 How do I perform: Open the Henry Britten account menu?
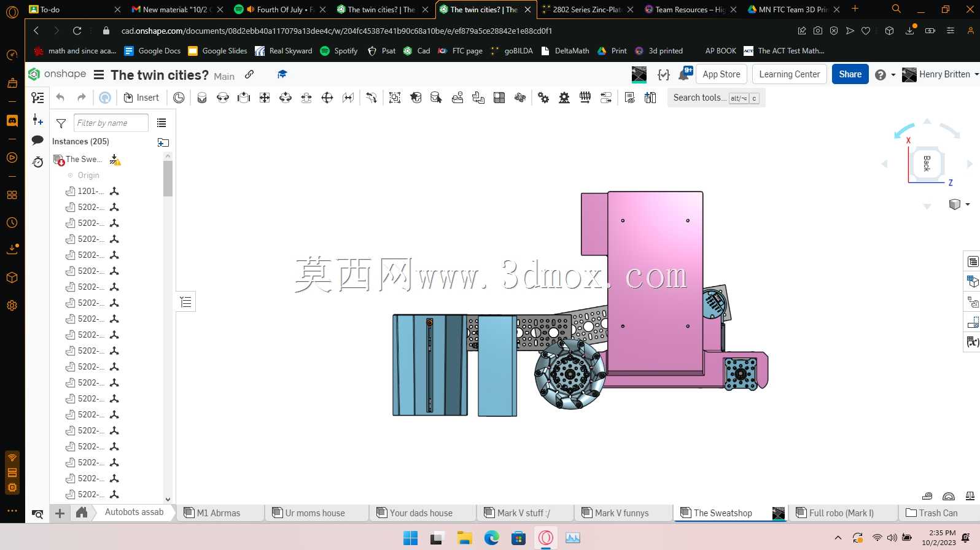coord(940,74)
